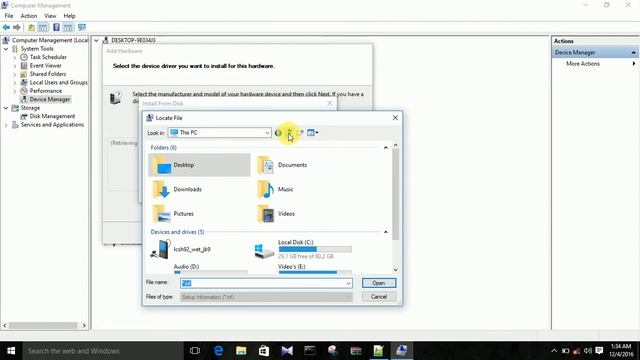Collapse the Folders (6) group
Viewport: 640px width, 360px height.
pyautogui.click(x=386, y=148)
